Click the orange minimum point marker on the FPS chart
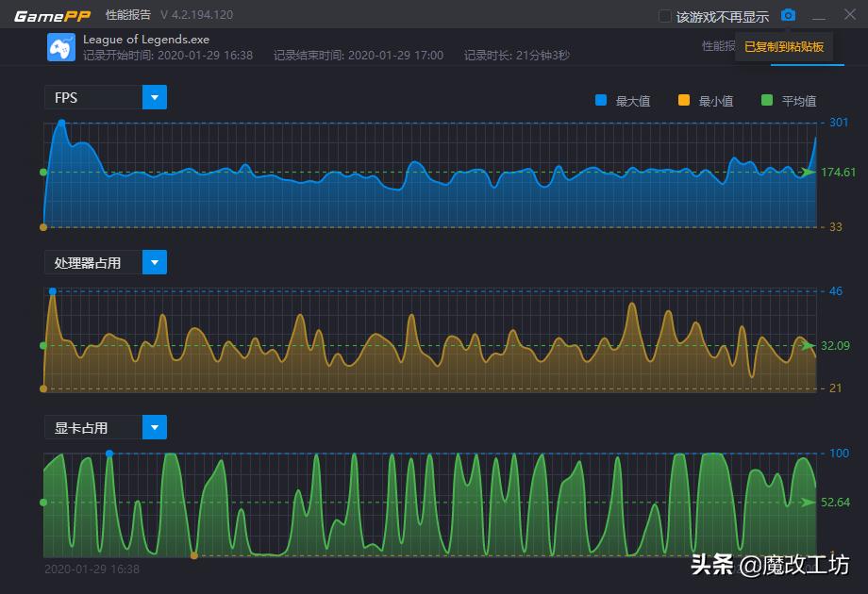This screenshot has width=868, height=594. pos(42,226)
